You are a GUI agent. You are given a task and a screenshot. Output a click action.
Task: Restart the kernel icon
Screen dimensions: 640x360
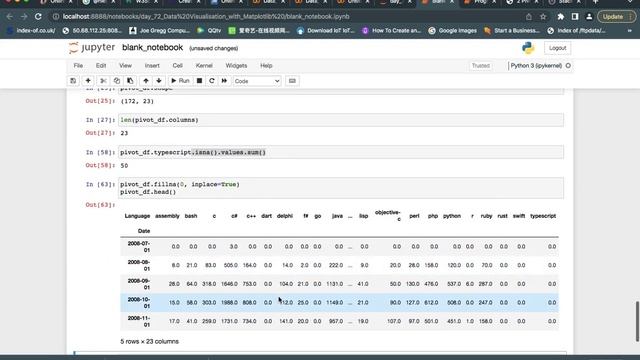coord(211,81)
